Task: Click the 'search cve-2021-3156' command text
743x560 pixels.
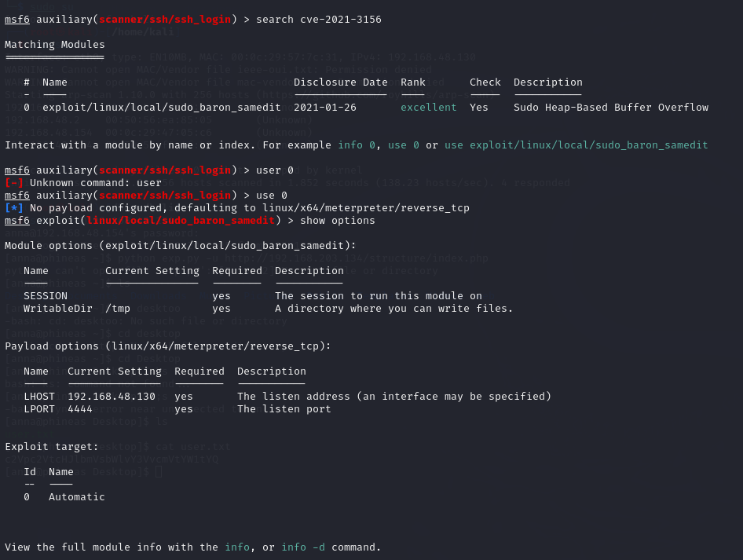Action: point(318,20)
